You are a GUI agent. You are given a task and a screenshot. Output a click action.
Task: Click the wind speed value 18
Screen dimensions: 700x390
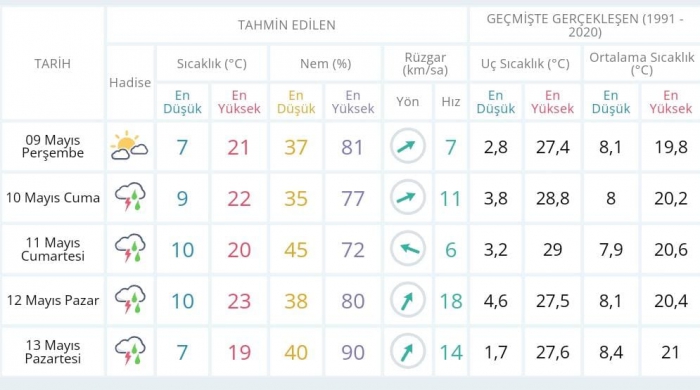point(451,301)
